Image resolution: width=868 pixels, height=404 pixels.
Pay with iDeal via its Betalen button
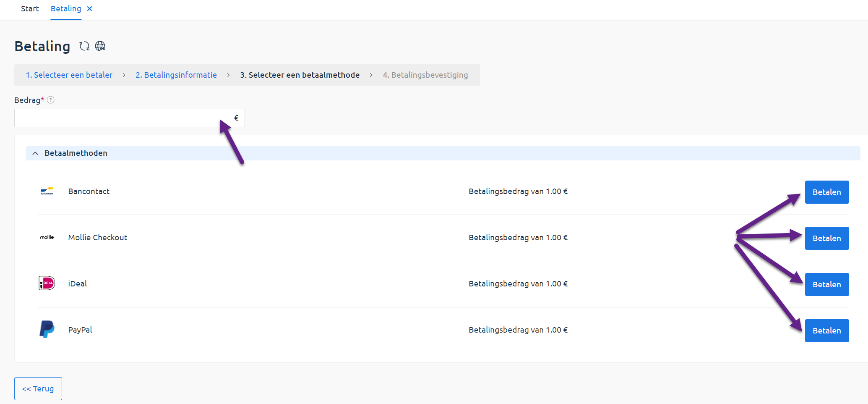point(826,284)
